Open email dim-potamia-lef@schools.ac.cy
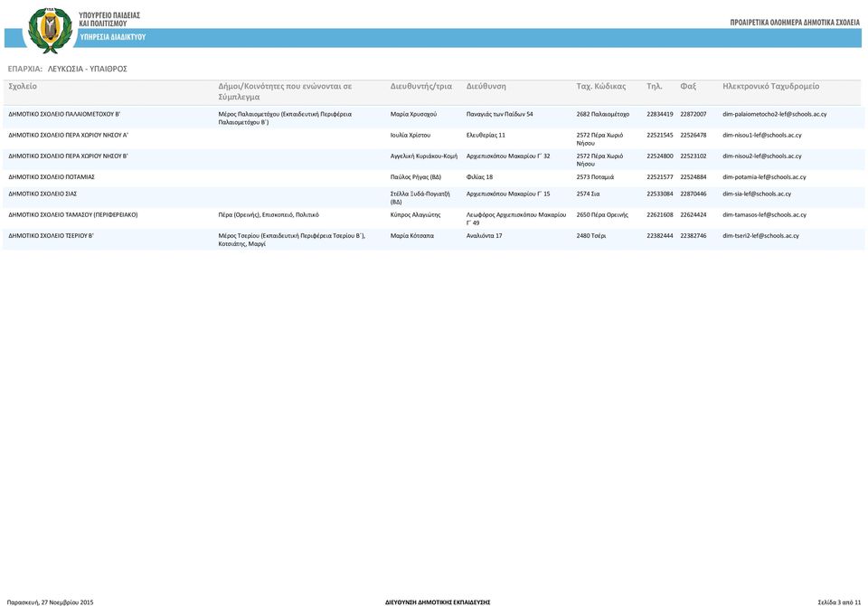Screen dimensions: 868x606 764,177
